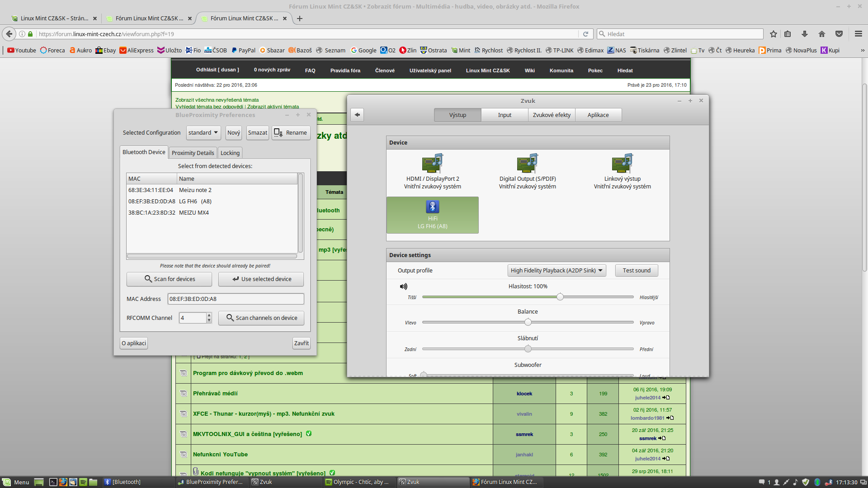
Task: Click the back arrow in Zvuk window
Action: [x=357, y=115]
